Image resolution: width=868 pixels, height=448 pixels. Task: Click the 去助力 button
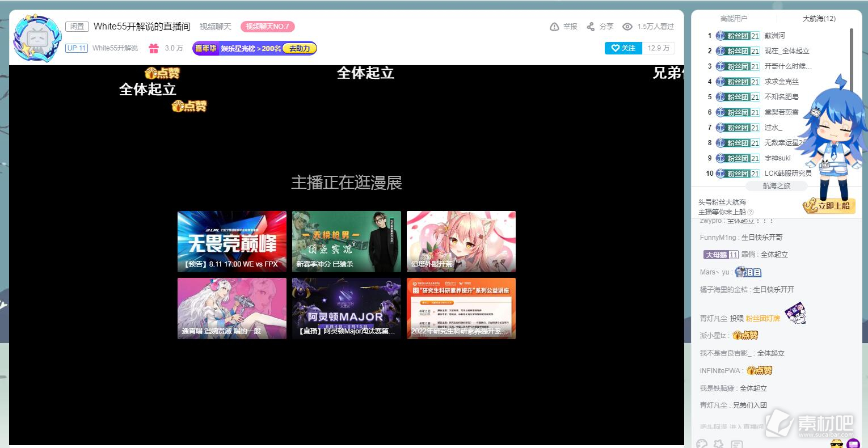(300, 49)
